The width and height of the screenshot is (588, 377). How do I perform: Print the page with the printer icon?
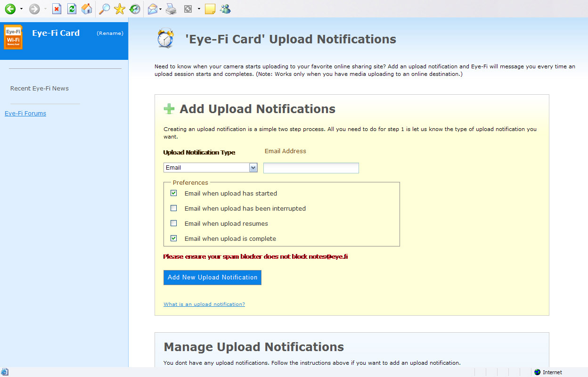tap(171, 8)
